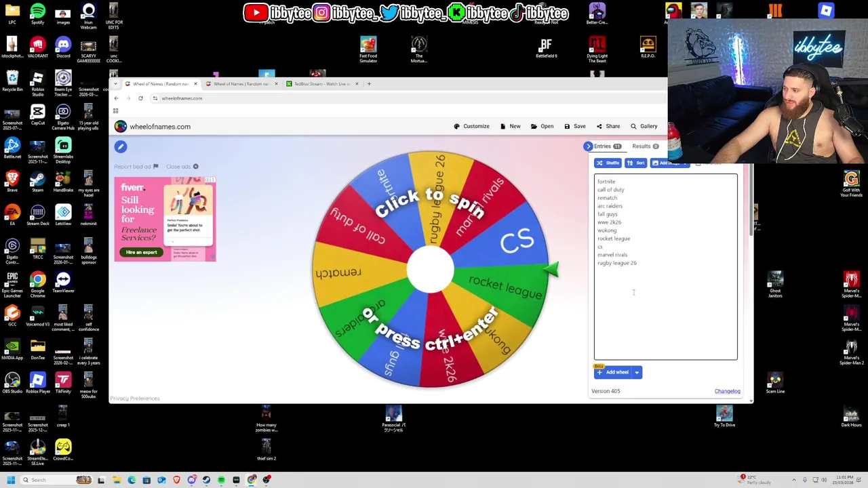Collapse entries panel with blue arrow

pyautogui.click(x=589, y=146)
